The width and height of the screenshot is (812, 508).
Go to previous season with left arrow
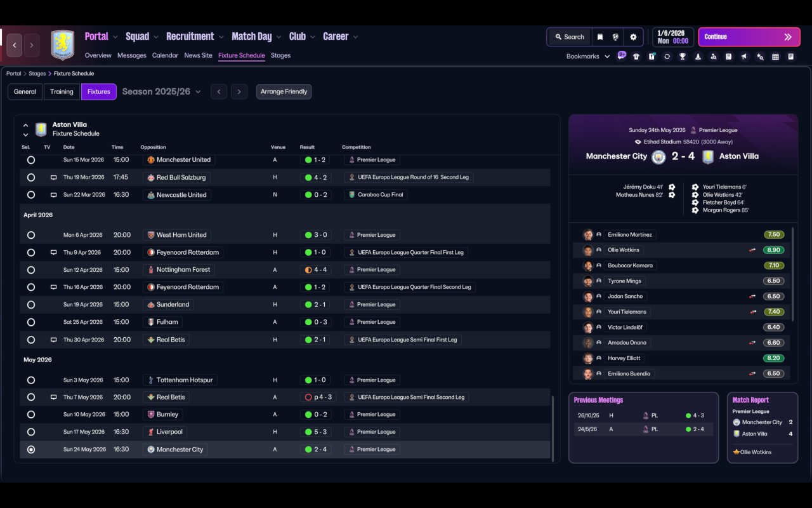click(x=219, y=92)
